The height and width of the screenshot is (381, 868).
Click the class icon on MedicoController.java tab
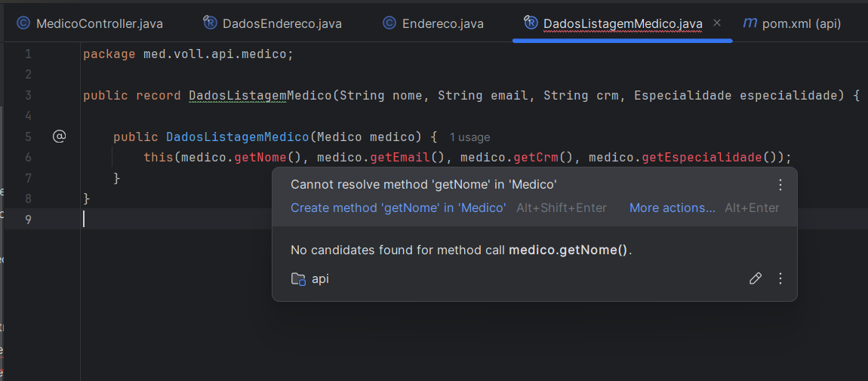coord(23,23)
